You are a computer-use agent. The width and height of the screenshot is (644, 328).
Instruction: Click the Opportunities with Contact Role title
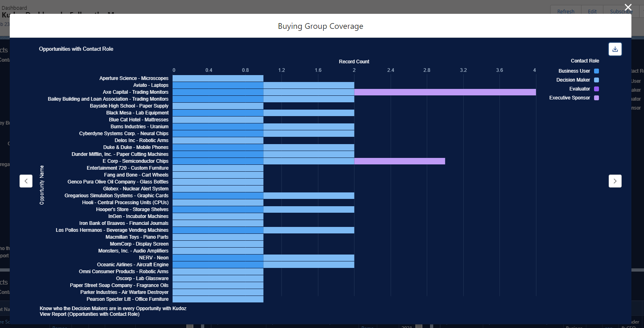point(76,49)
